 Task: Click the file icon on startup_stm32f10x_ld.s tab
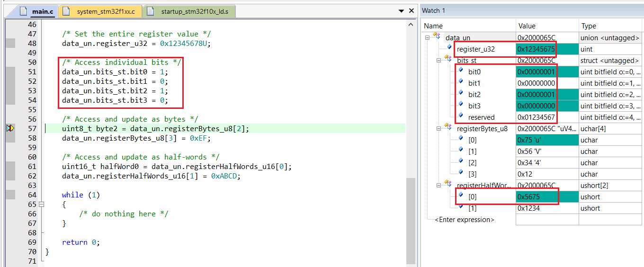point(151,11)
